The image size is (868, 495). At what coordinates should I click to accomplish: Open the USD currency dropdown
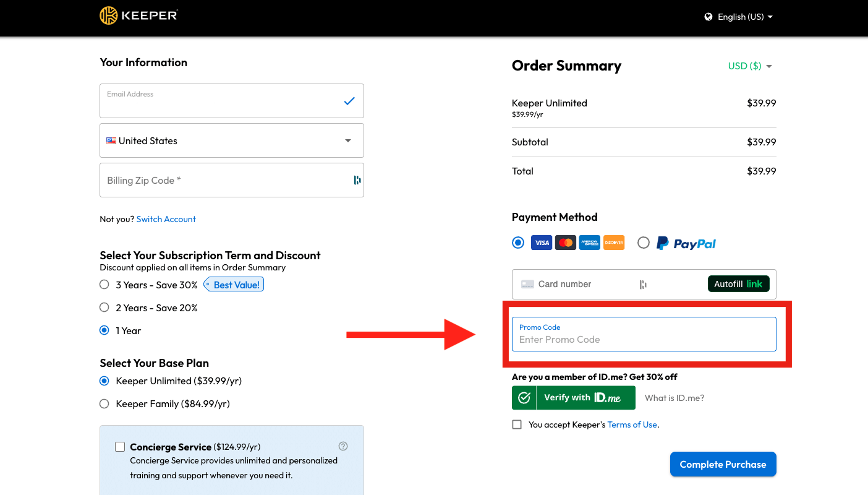749,66
